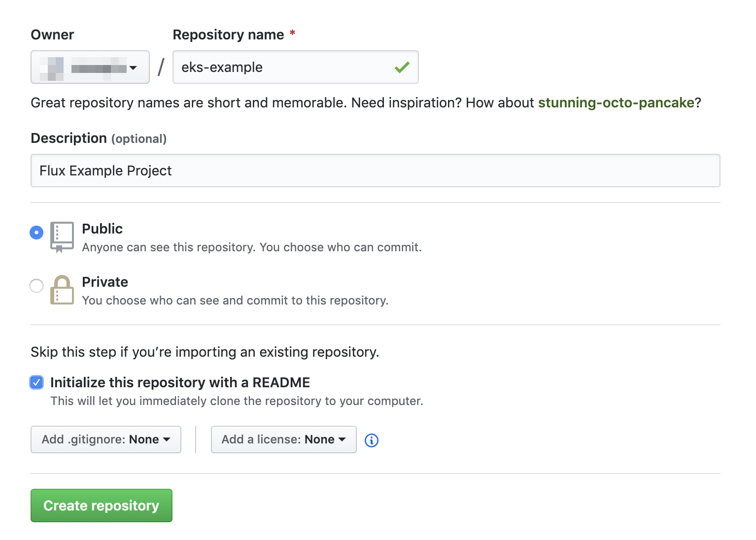Click the "Initialize this repository with a README" label
756x540 pixels.
tap(180, 382)
